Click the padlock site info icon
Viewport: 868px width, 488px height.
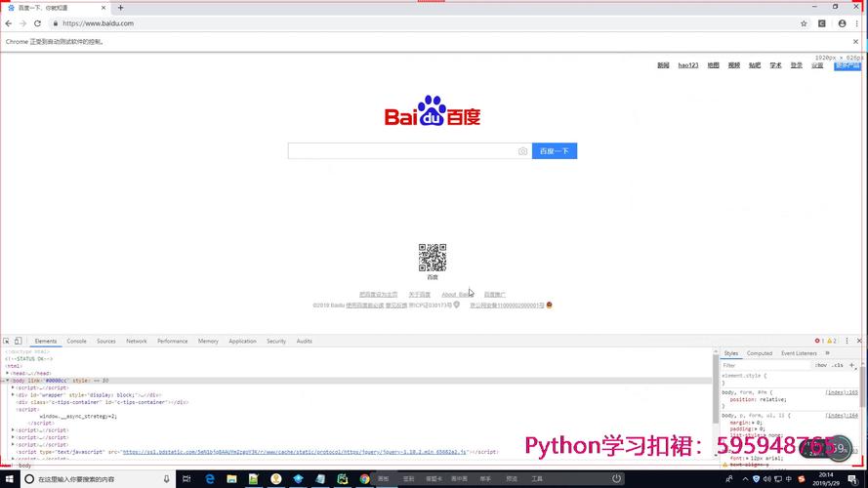tap(56, 23)
